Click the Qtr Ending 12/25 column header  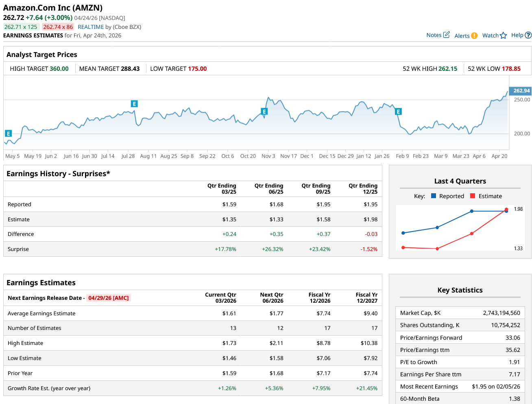point(363,189)
